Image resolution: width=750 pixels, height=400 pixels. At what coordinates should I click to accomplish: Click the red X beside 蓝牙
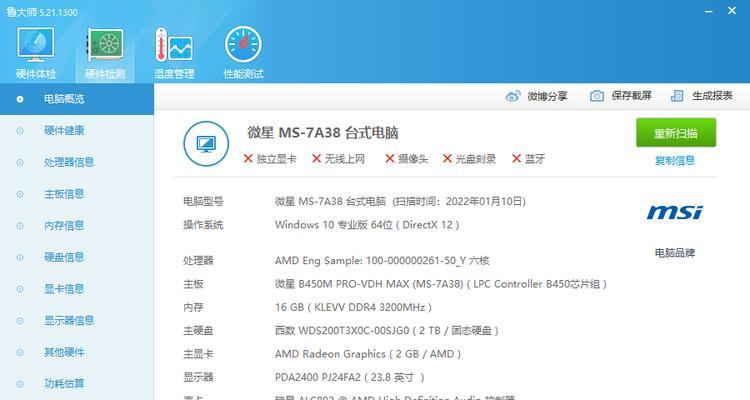coord(516,158)
